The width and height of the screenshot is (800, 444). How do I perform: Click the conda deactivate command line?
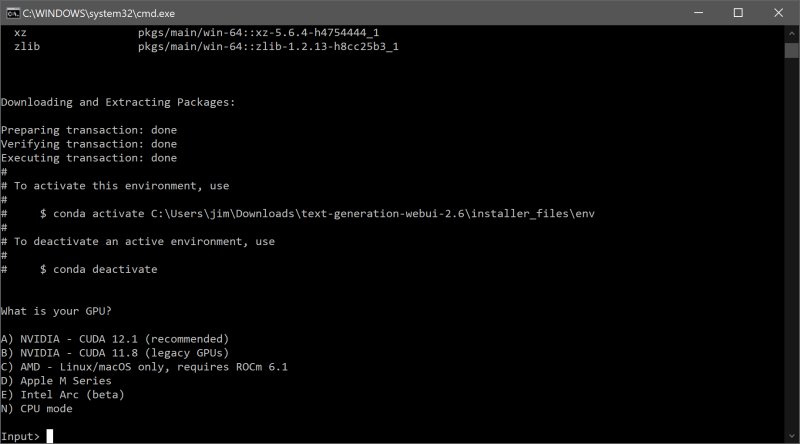98,270
